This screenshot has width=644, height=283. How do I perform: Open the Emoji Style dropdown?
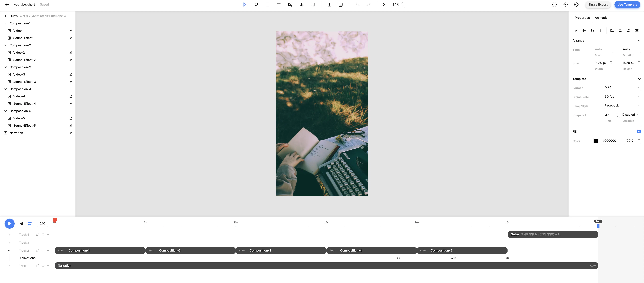coord(621,106)
